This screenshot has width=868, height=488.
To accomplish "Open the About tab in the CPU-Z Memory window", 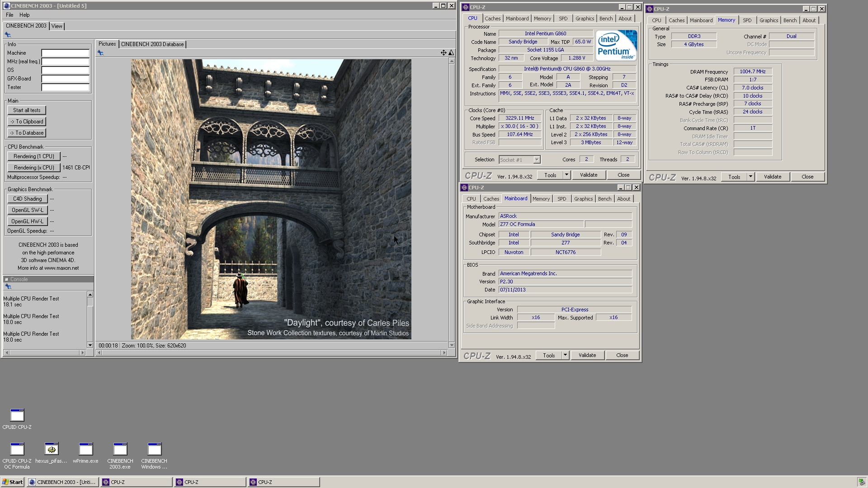I will (x=809, y=20).
